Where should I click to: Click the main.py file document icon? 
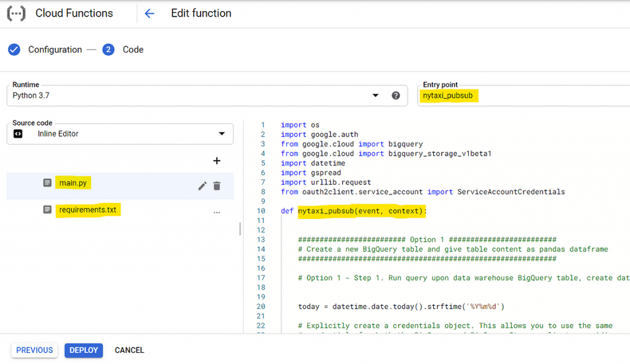point(47,183)
